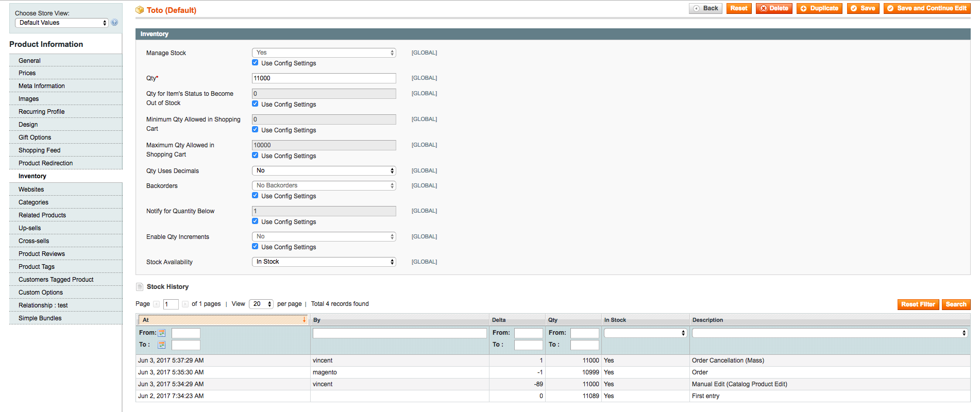Open the Related Products tab
This screenshot has width=980, height=412.
click(x=66, y=215)
